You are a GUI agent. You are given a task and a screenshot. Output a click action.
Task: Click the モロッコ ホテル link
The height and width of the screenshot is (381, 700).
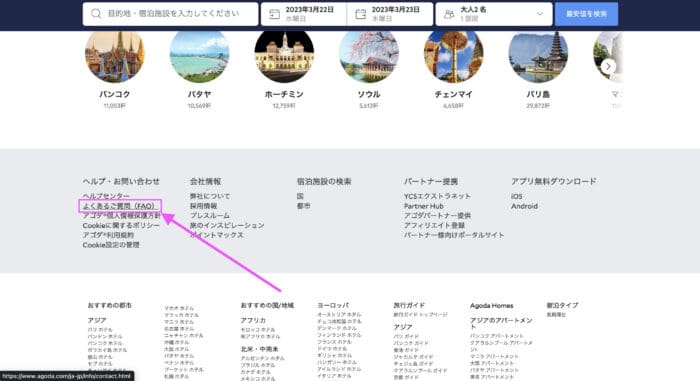point(258,330)
